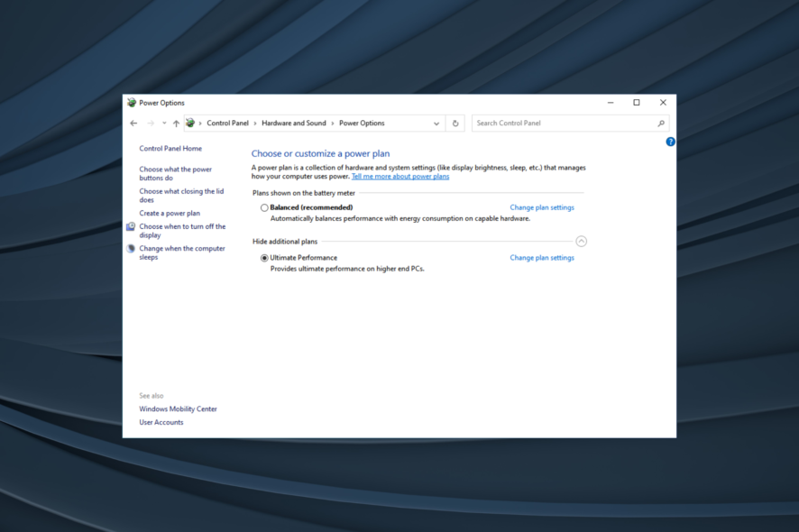Select the Balanced (recommended) plan
Viewport: 799px width, 532px height.
pos(264,207)
